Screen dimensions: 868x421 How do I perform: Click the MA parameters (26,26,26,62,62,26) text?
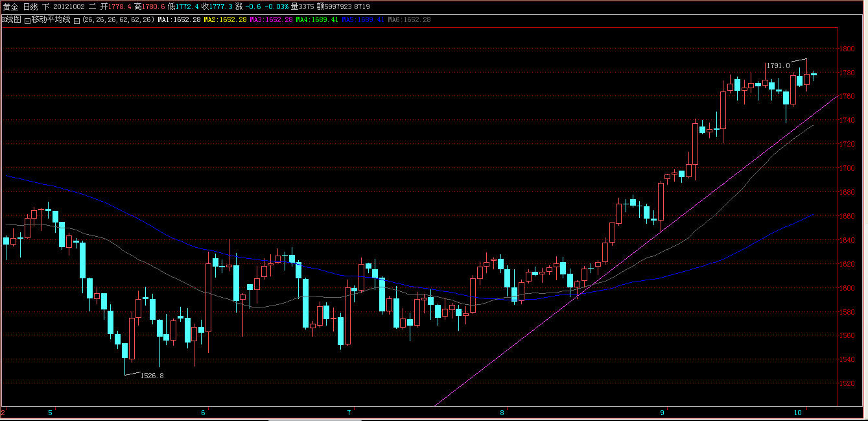pyautogui.click(x=118, y=19)
